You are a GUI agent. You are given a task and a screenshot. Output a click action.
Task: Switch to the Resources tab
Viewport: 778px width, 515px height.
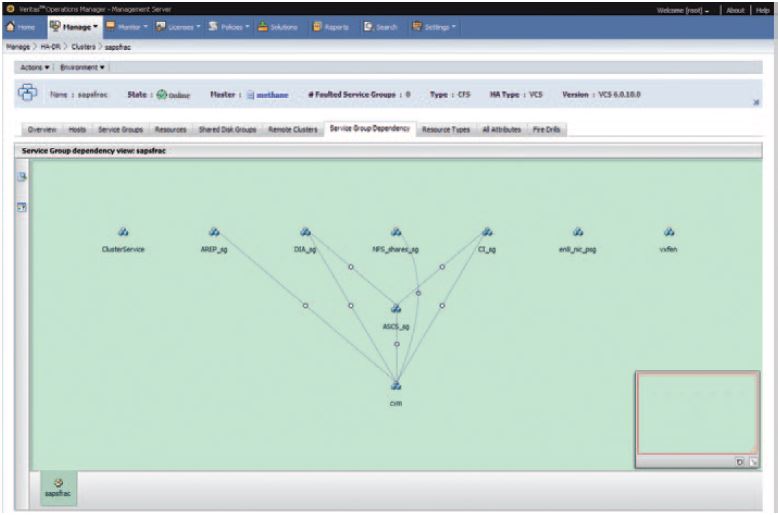coord(171,129)
